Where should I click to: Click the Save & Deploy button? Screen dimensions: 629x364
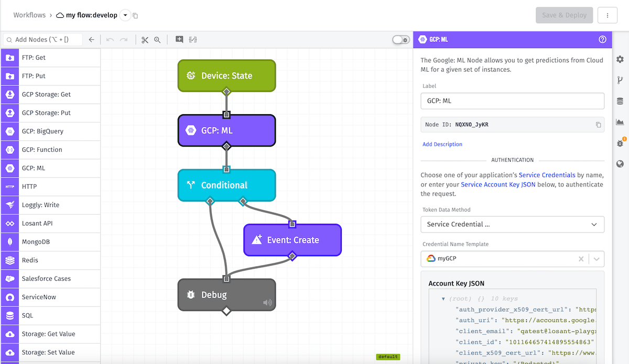pyautogui.click(x=564, y=15)
